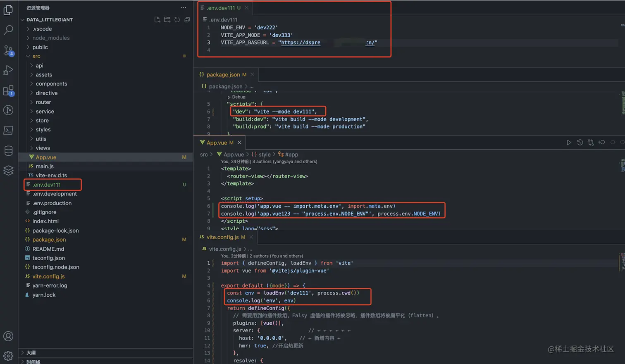Open main.js in the explorer
Viewport: 625px width, 364px height.
click(105, 166)
